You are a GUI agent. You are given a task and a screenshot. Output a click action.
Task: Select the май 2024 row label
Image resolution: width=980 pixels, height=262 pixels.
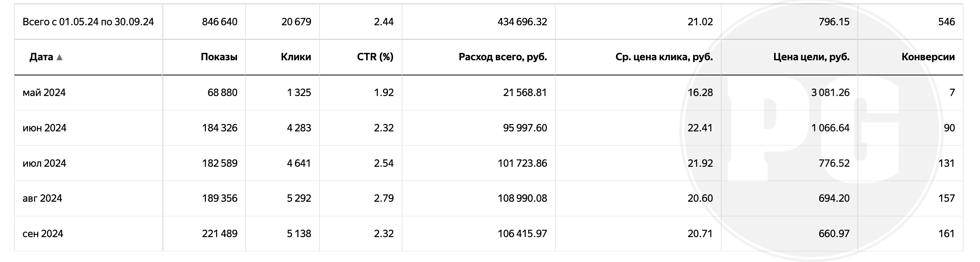pos(44,93)
